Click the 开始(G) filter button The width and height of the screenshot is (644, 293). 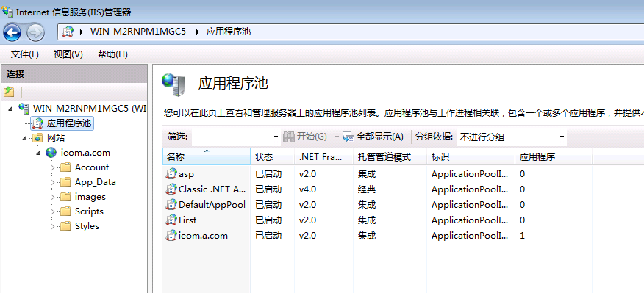[305, 137]
